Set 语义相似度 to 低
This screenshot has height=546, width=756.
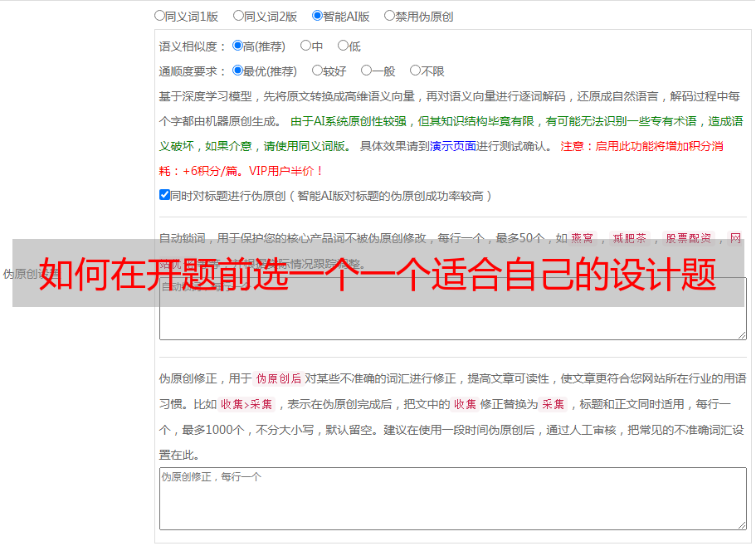point(343,46)
